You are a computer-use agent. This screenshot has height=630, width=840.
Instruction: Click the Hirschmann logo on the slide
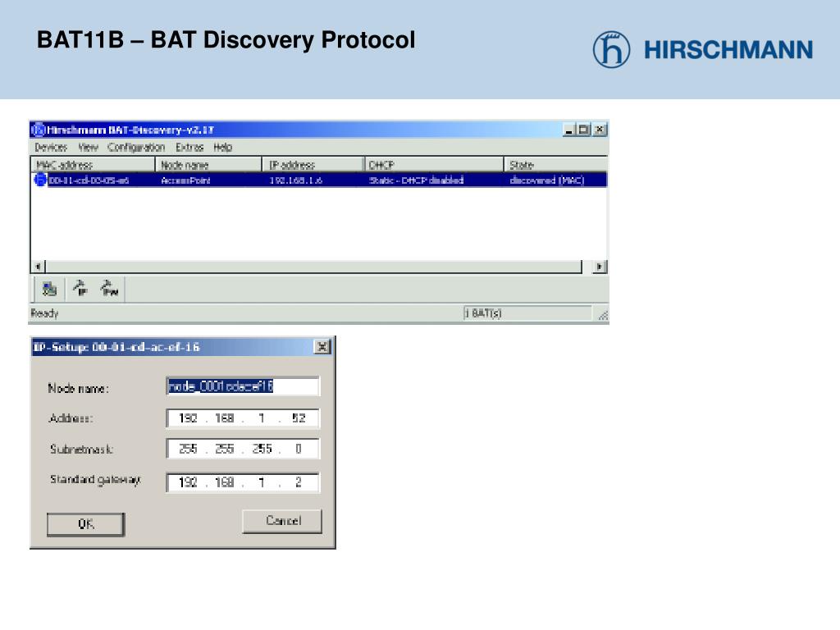(x=703, y=49)
